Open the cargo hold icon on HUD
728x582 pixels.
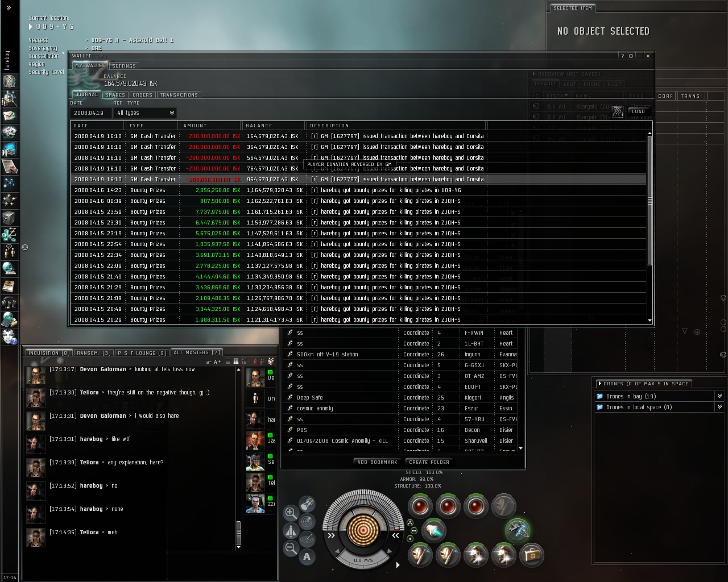click(x=307, y=504)
